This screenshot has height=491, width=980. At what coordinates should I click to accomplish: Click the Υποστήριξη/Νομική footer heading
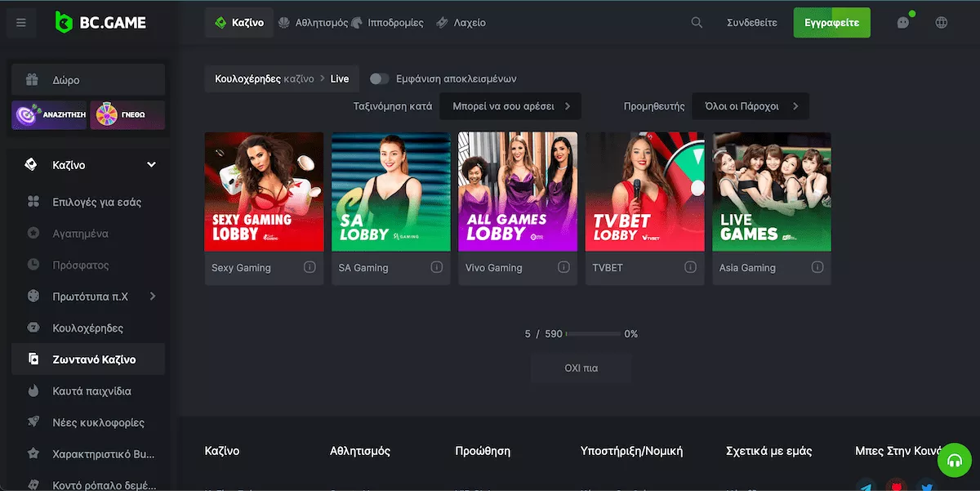point(631,451)
